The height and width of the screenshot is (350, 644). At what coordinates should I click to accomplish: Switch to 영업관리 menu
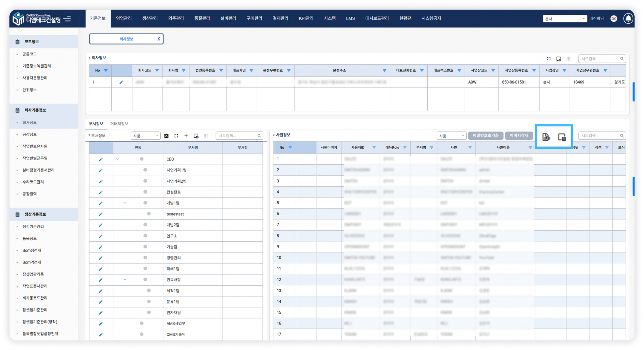tap(124, 18)
